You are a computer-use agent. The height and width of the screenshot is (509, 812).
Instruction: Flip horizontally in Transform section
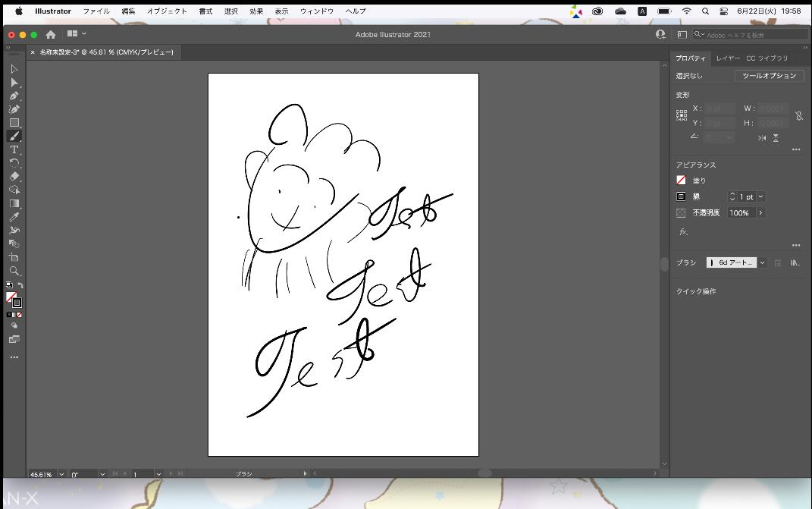point(762,138)
